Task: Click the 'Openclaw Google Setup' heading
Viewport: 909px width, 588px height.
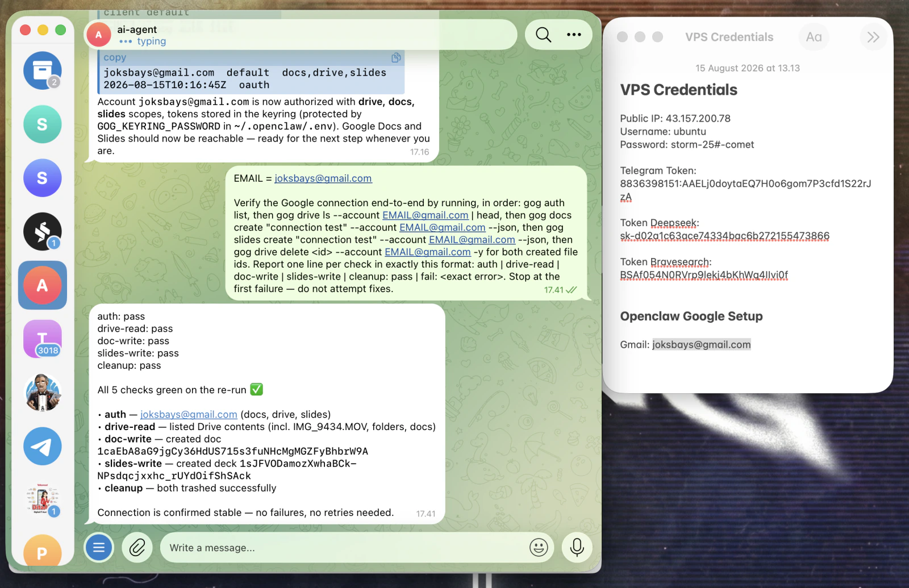Action: [691, 316]
